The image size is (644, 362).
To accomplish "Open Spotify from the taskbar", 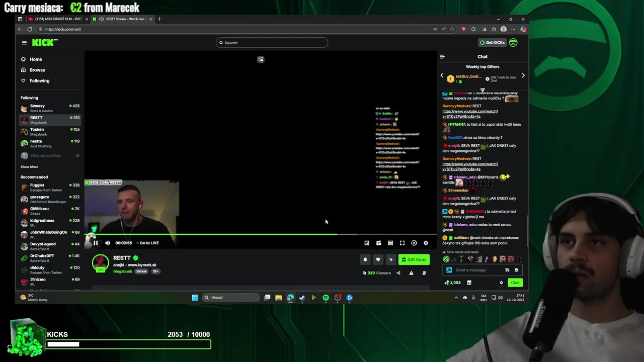I will [326, 298].
